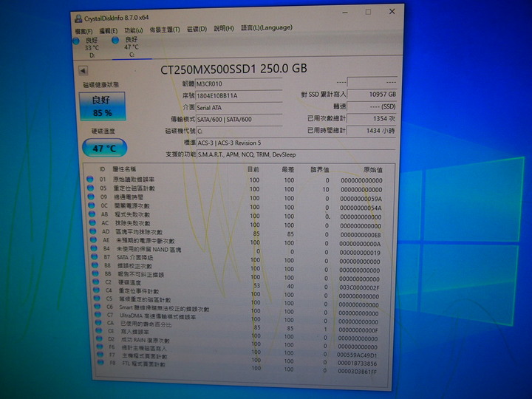Click the status dot for attribute B4
The height and width of the screenshot is (399, 532).
pyautogui.click(x=94, y=248)
